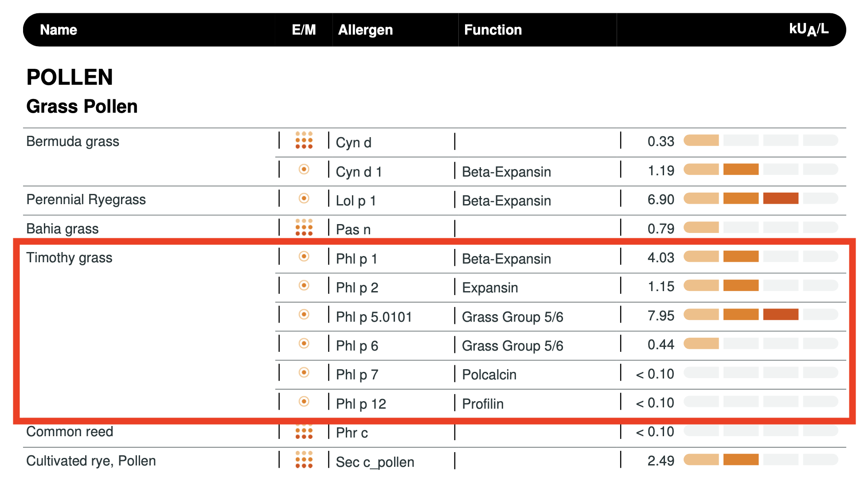Click the Name column header
The width and height of the screenshot is (868, 489).
coord(59,30)
